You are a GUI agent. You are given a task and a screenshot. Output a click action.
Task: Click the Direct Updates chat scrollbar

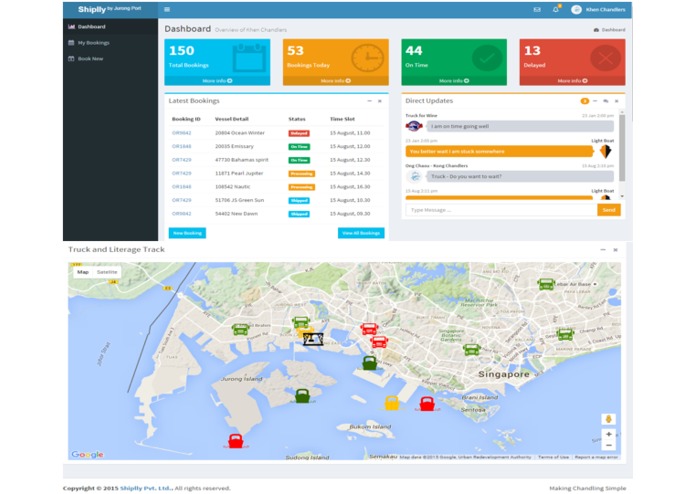click(622, 148)
